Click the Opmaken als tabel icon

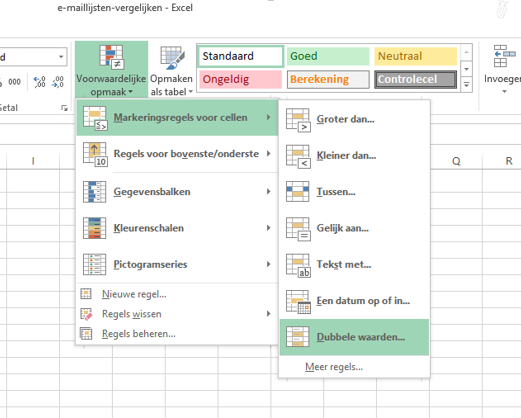(172, 58)
